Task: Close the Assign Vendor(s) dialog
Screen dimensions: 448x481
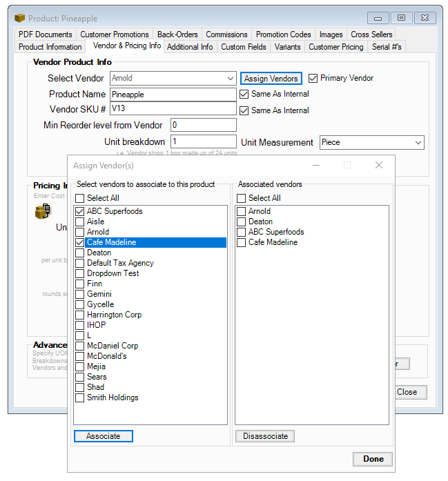Action: coord(378,166)
